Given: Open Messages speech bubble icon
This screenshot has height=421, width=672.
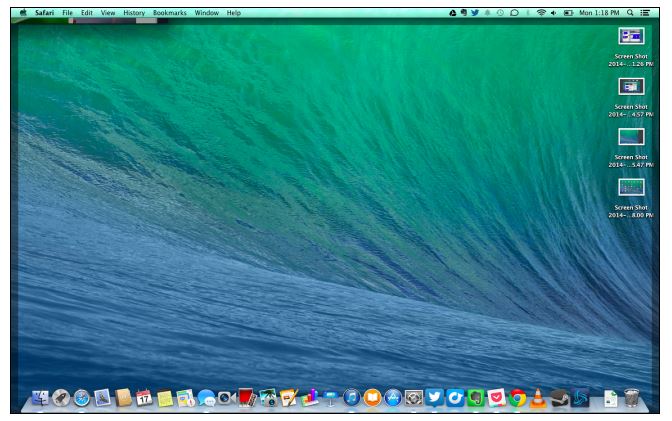Looking at the screenshot, I should [207, 398].
